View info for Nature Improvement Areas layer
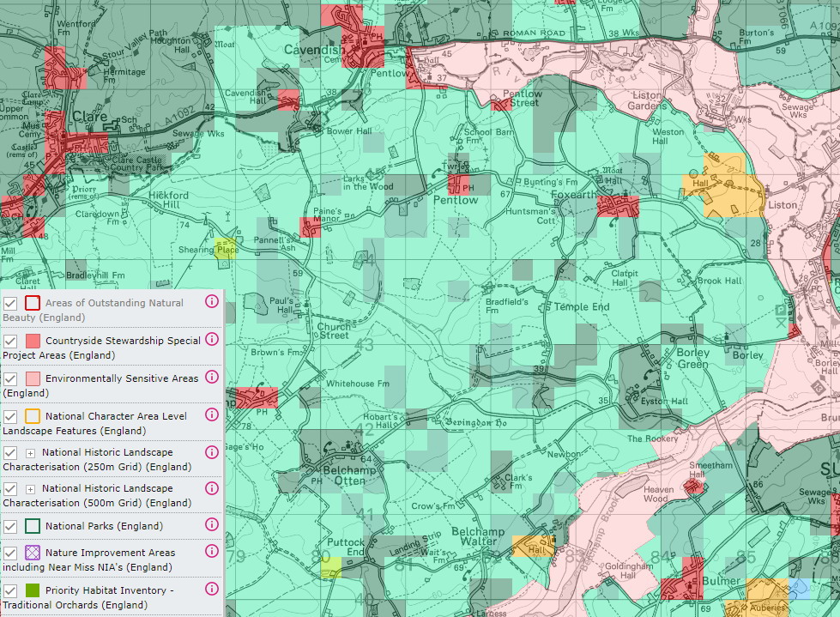840x617 pixels. click(212, 551)
